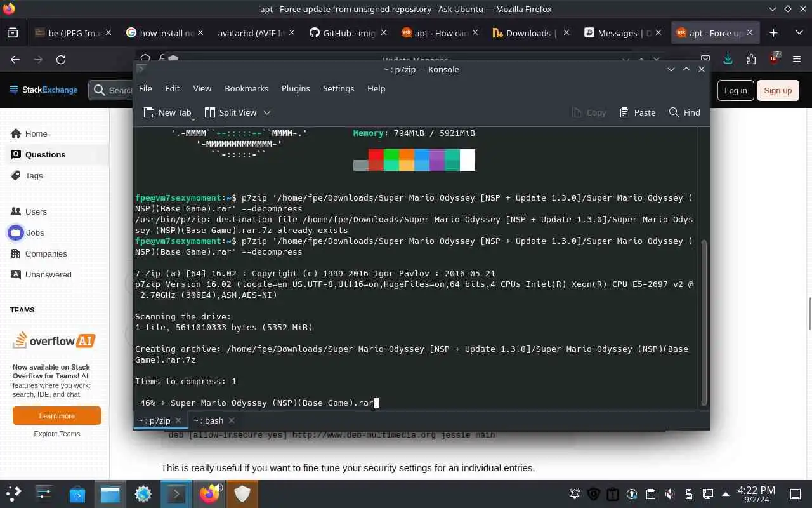Click the Ask Ubuntu search field
This screenshot has width=812, height=508.
tap(112, 90)
